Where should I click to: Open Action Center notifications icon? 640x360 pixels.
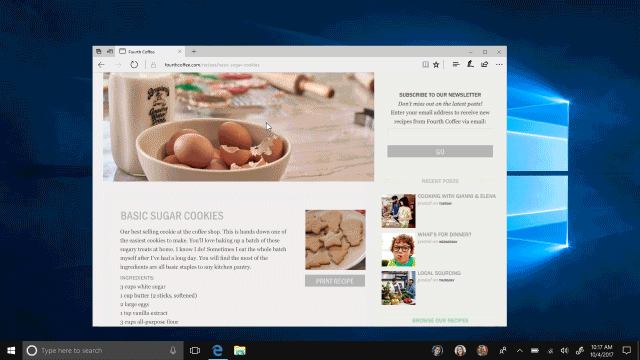[627, 350]
